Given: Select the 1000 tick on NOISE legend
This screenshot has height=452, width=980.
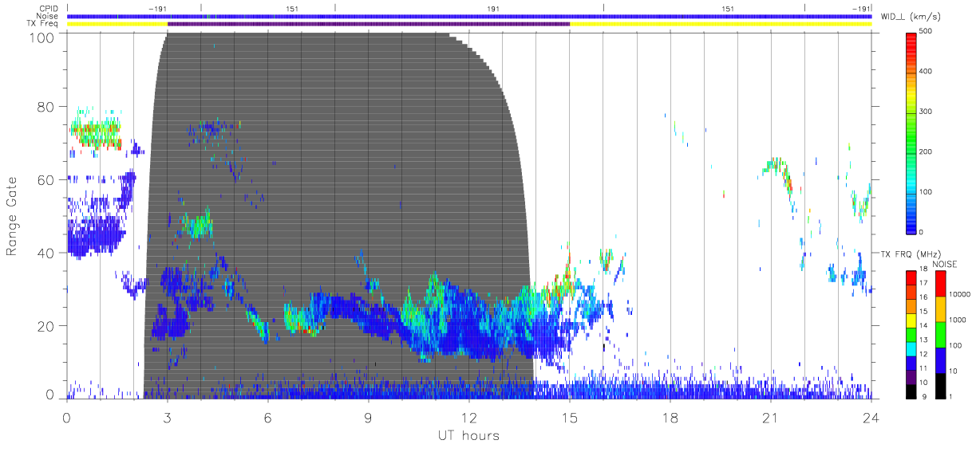Looking at the screenshot, I should coord(959,320).
